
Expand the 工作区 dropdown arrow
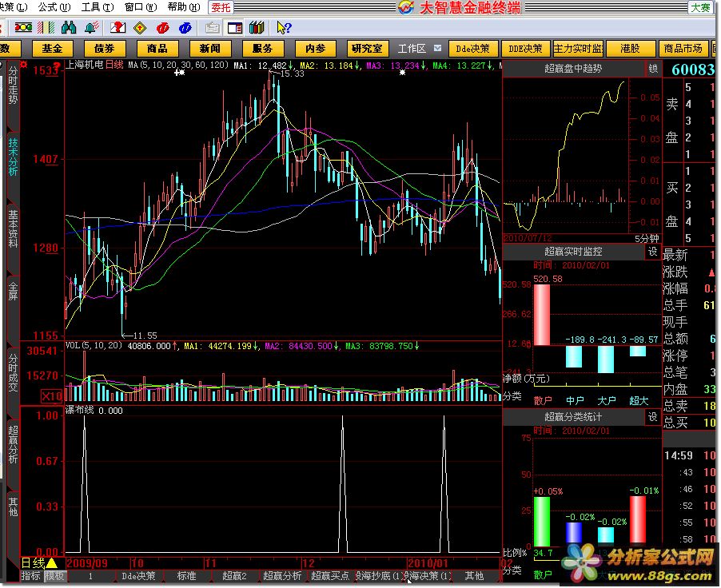coord(438,48)
